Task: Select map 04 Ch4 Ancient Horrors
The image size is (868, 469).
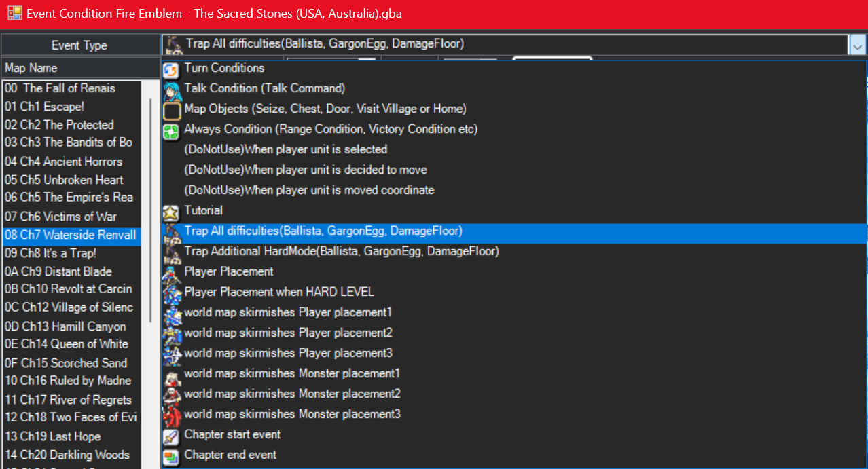Action: (71, 162)
